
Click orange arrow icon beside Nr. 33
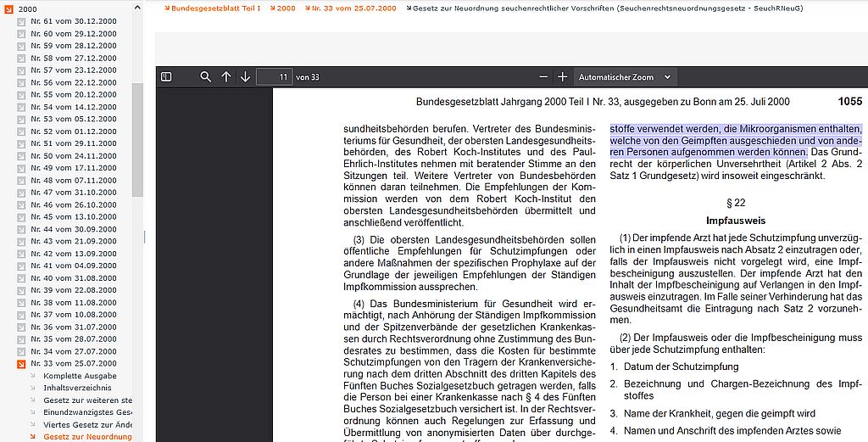pos(21,364)
